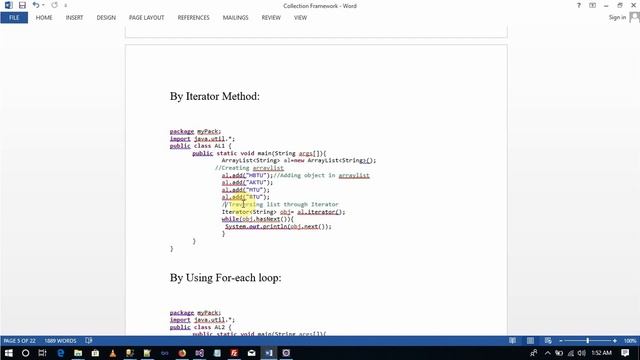640x360 pixels.
Task: Open the Action Center notifications icon
Action: pos(625,353)
